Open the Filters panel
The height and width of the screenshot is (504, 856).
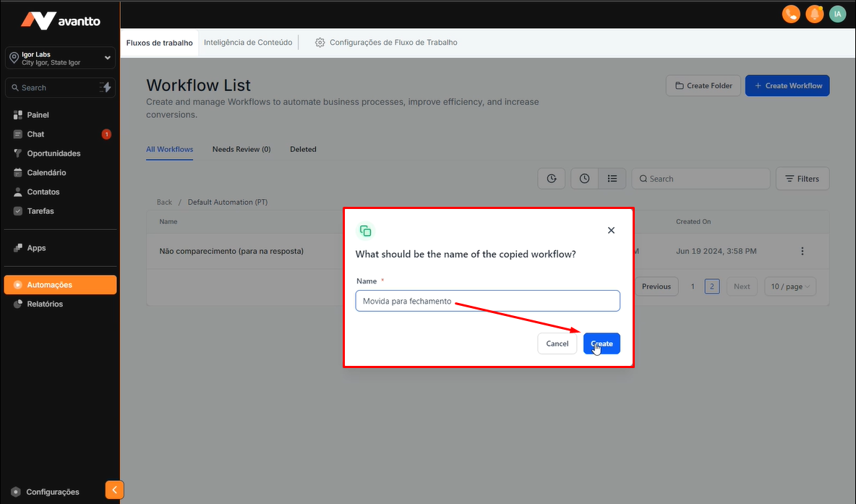point(802,179)
